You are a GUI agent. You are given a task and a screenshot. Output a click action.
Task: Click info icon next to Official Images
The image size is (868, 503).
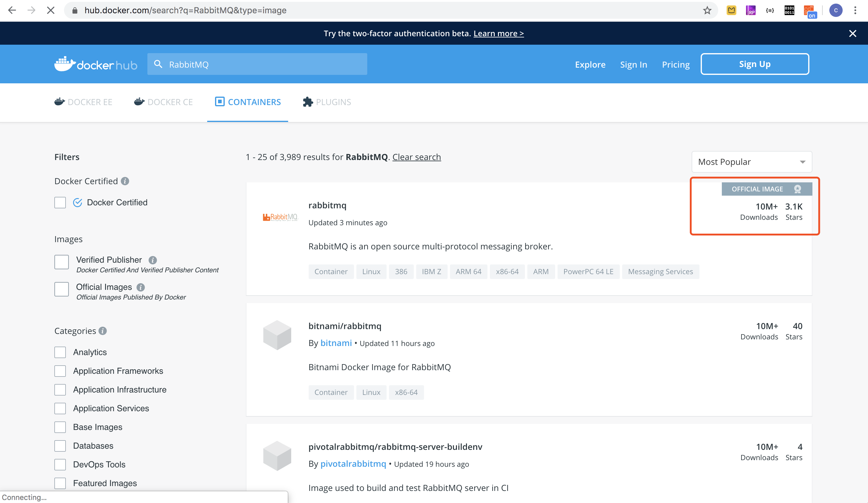tap(140, 287)
